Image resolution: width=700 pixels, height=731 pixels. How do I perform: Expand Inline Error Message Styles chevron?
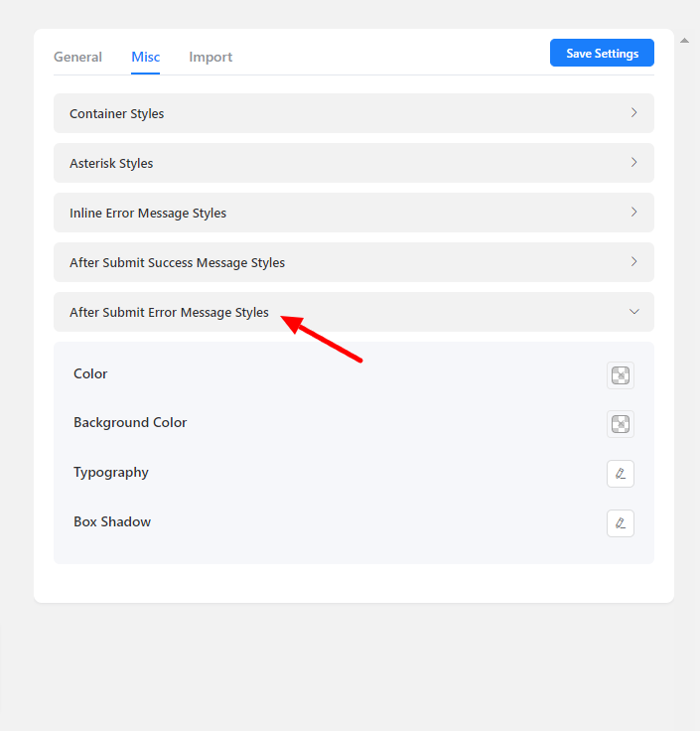coord(633,213)
